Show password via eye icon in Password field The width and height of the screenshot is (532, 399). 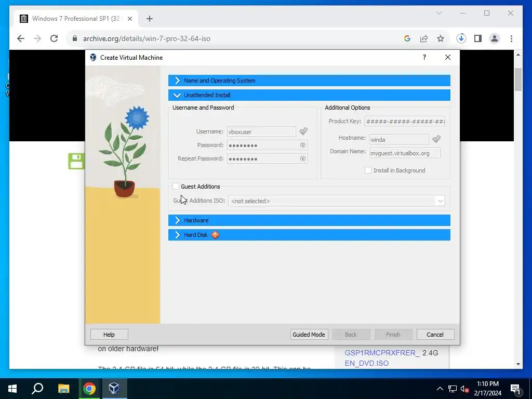[x=303, y=145]
